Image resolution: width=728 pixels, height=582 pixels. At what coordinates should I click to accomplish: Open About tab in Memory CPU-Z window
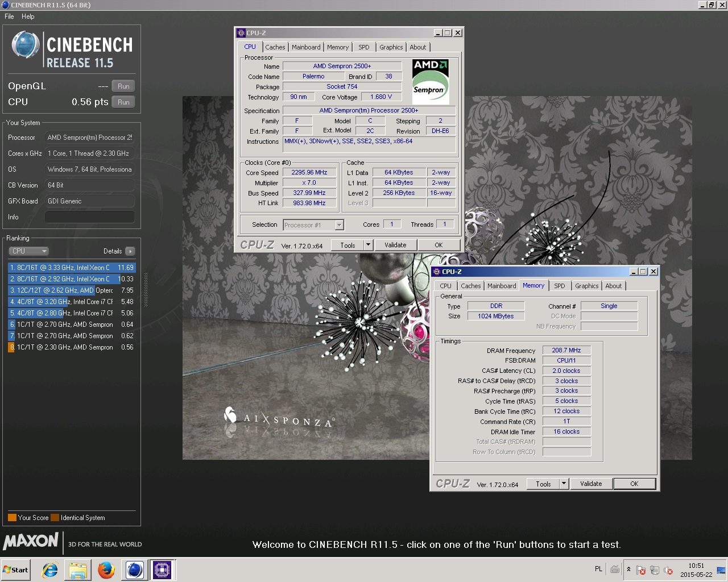(x=614, y=286)
